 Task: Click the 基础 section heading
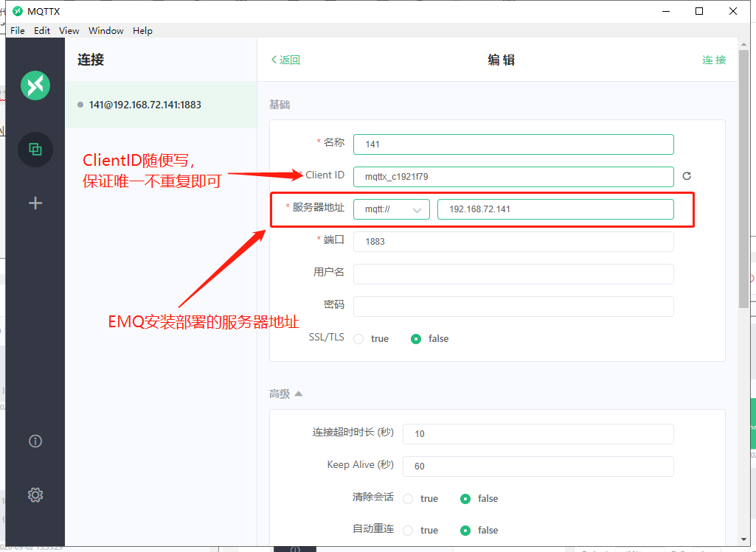279,105
